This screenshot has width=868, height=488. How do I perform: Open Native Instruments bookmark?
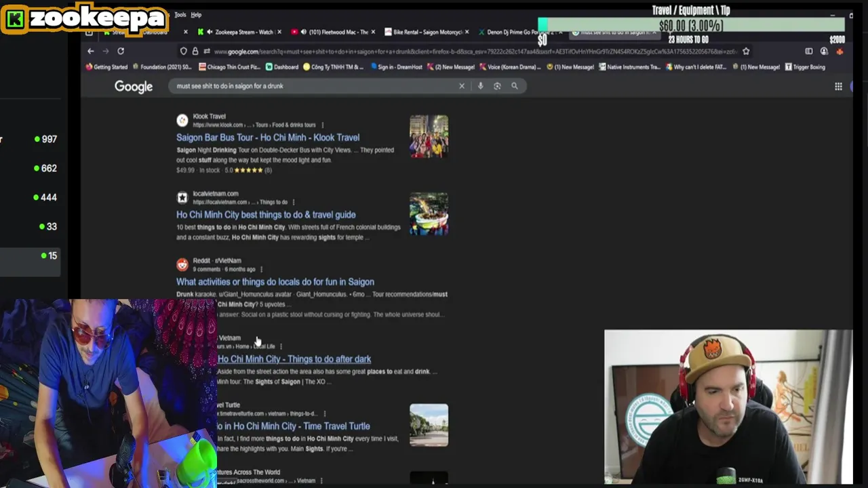630,67
